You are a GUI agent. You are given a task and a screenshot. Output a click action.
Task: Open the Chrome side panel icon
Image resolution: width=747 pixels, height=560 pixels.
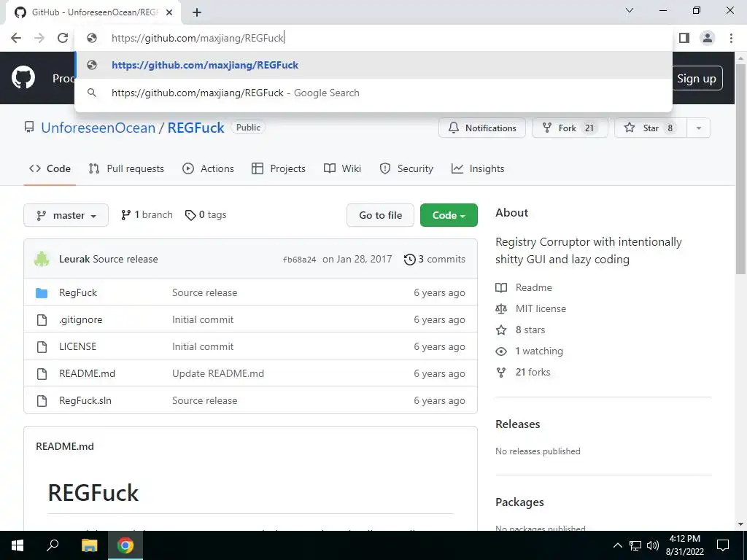coord(684,38)
